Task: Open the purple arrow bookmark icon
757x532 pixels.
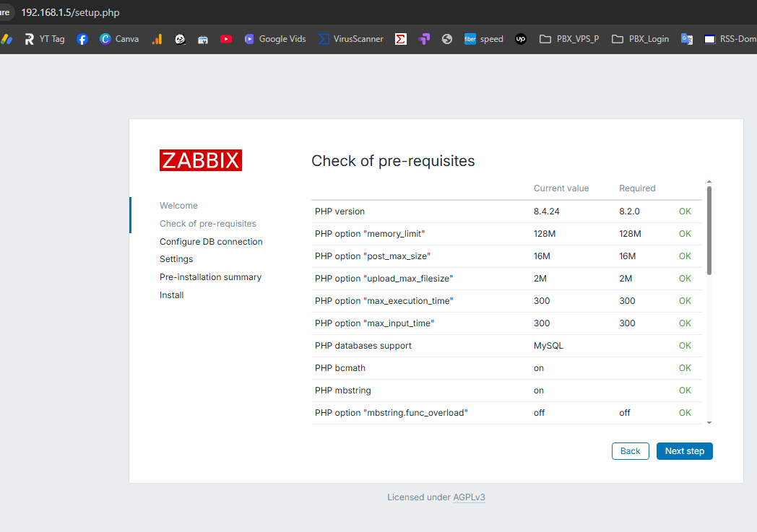Action: coord(424,39)
